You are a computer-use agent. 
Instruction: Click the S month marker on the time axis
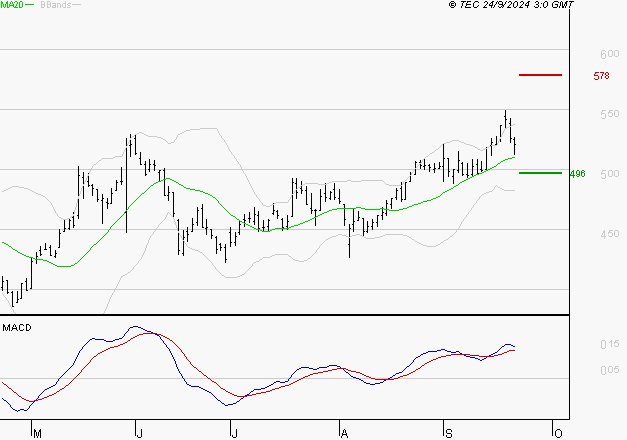(x=449, y=434)
